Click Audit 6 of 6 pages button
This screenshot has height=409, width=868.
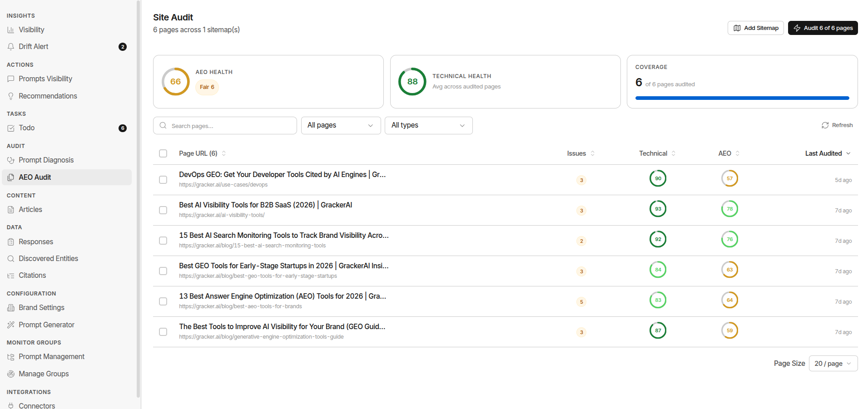pos(823,28)
